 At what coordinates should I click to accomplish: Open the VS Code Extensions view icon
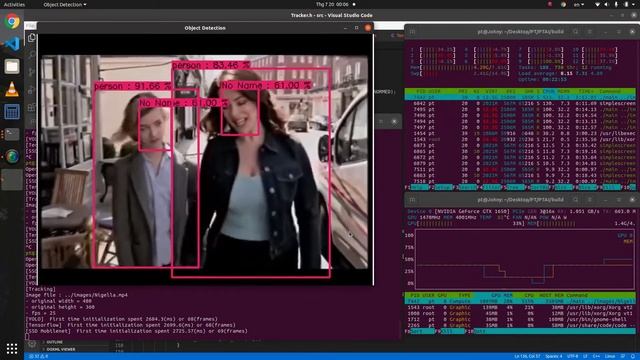tap(31, 107)
